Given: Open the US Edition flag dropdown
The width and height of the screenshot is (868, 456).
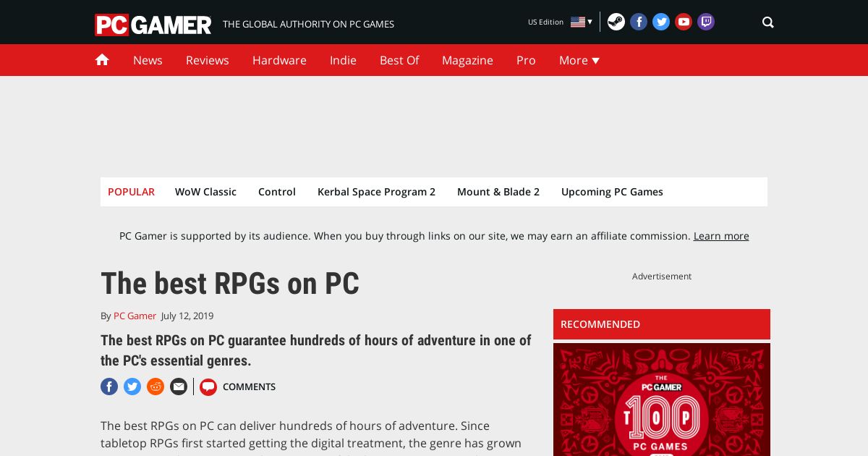Looking at the screenshot, I should point(582,22).
